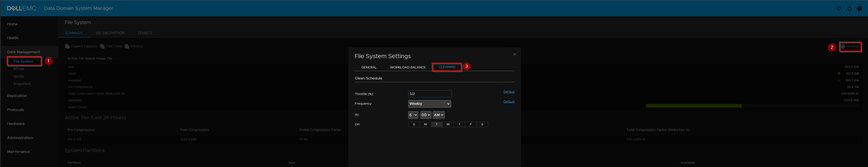Click the Default link beside Throttle
The height and width of the screenshot is (167, 868).
click(x=509, y=92)
